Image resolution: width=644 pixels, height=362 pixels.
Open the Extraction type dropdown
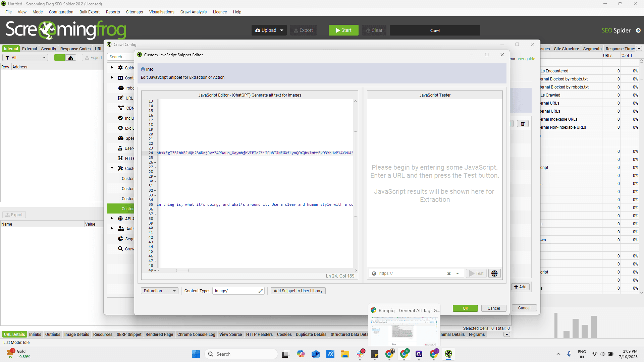[x=160, y=291]
